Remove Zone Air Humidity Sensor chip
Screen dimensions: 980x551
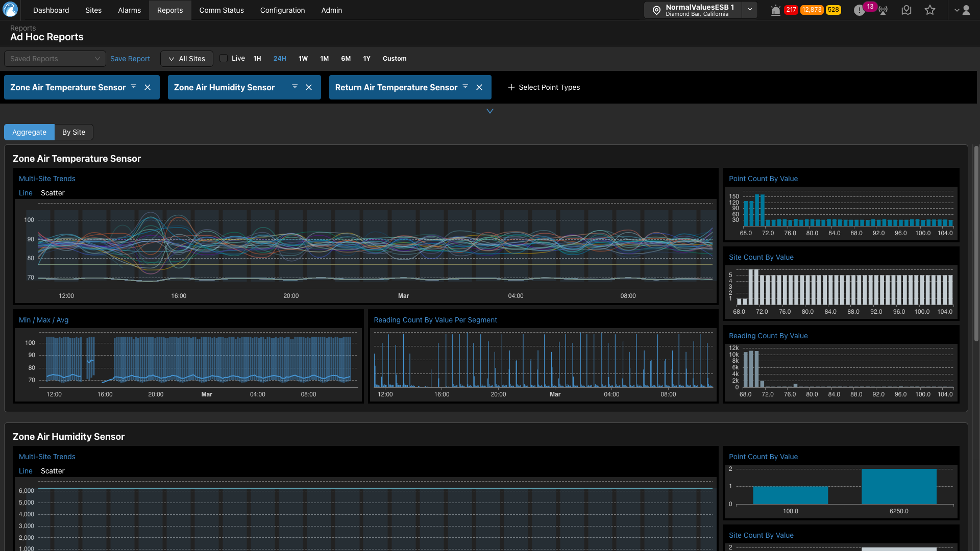pyautogui.click(x=309, y=87)
